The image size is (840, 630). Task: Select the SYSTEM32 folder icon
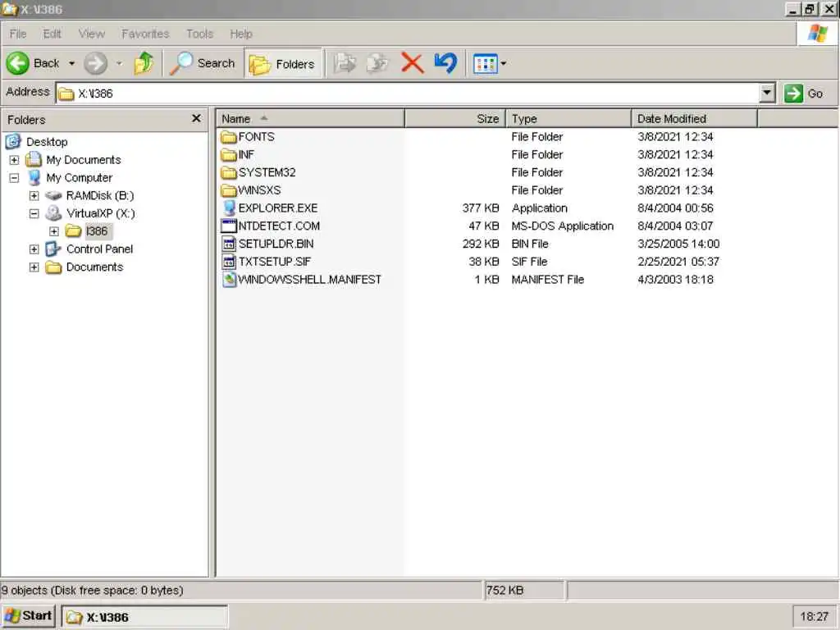[x=229, y=172]
